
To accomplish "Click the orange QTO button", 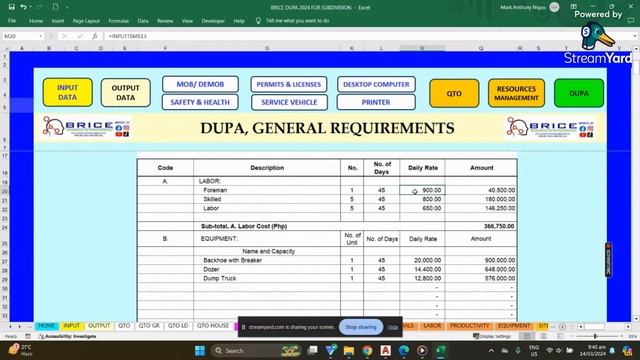I will 454,93.
